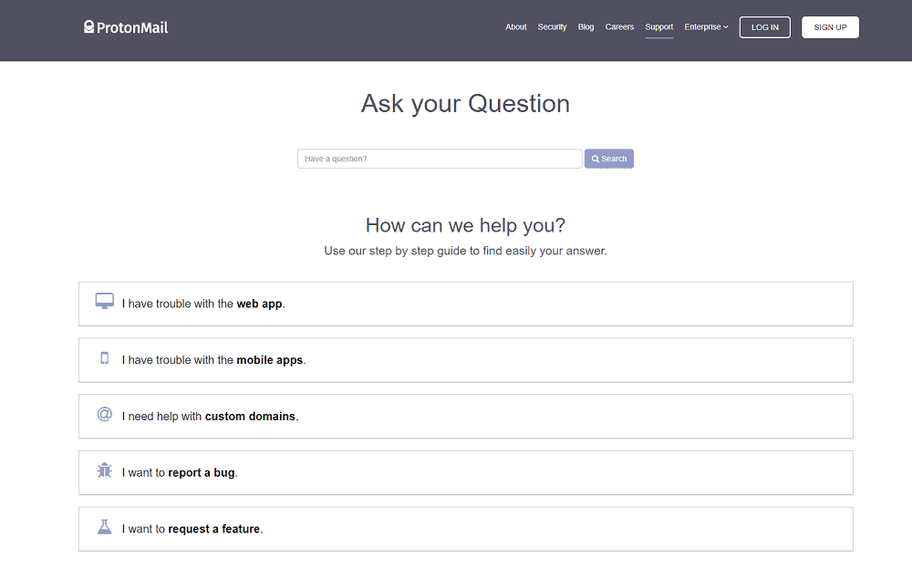
Task: Select Careers in the navbar
Action: [x=619, y=26]
